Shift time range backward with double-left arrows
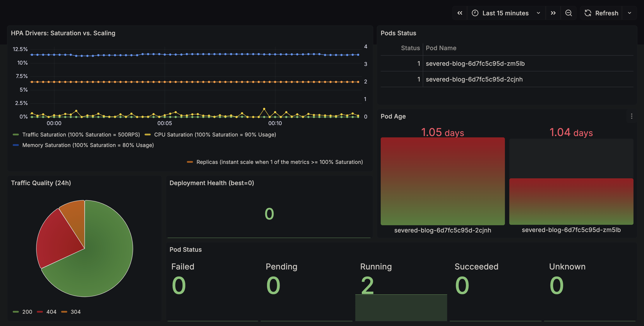 coord(460,13)
